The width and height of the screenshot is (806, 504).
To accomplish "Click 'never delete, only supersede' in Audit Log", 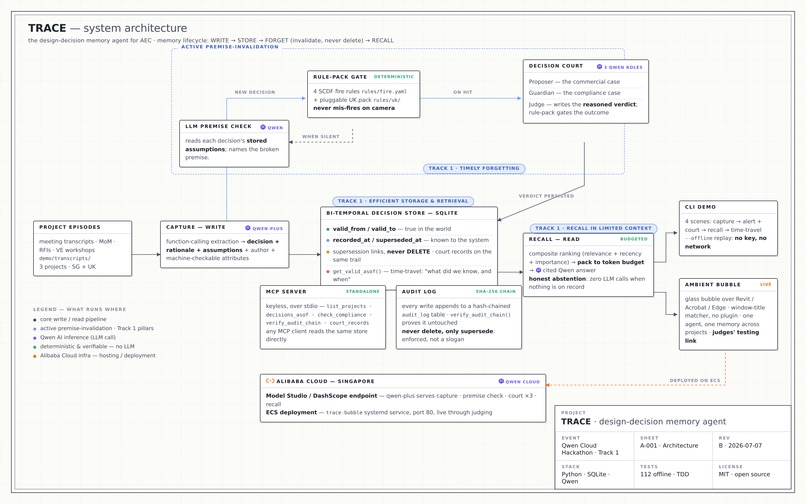I will tap(448, 331).
